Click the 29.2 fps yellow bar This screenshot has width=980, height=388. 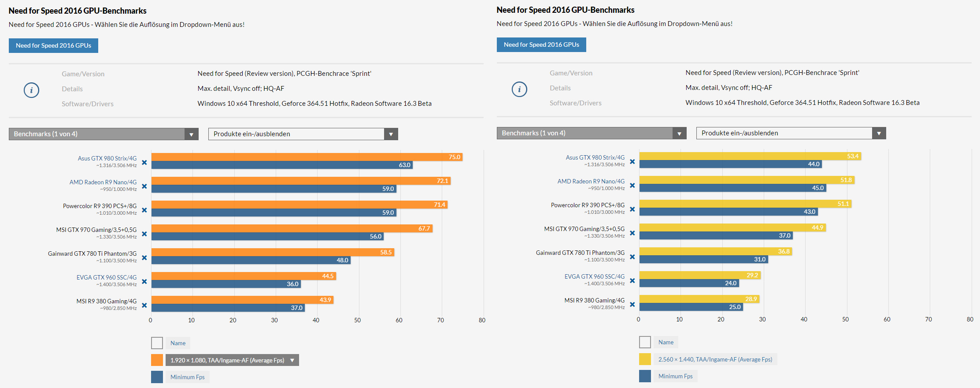(700, 275)
